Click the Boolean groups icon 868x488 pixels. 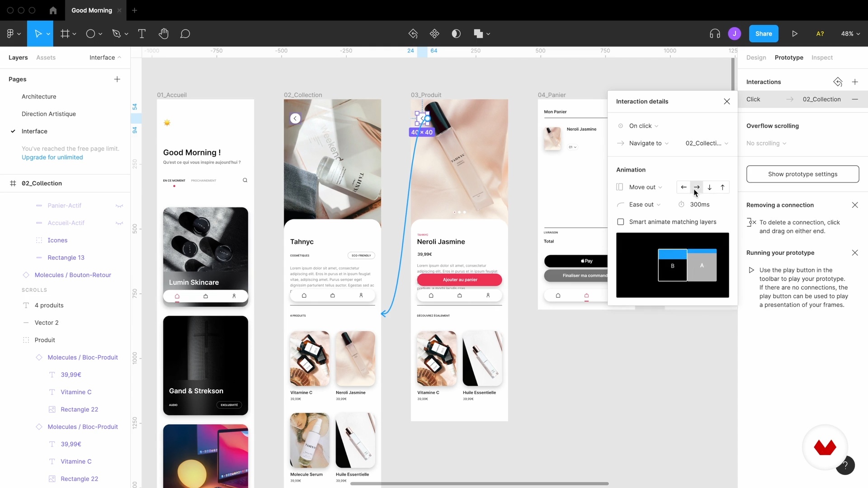pyautogui.click(x=478, y=33)
